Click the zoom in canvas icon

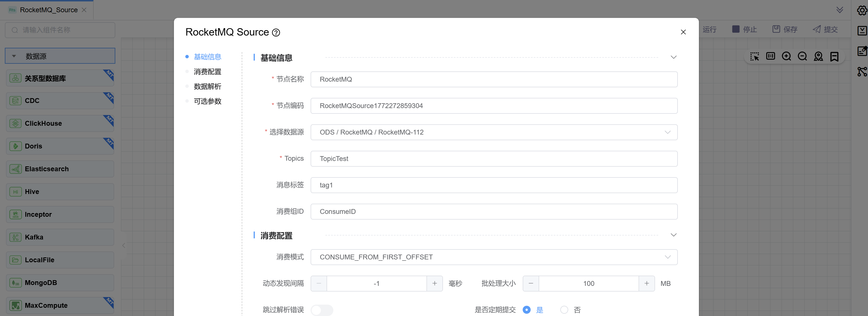tap(786, 56)
